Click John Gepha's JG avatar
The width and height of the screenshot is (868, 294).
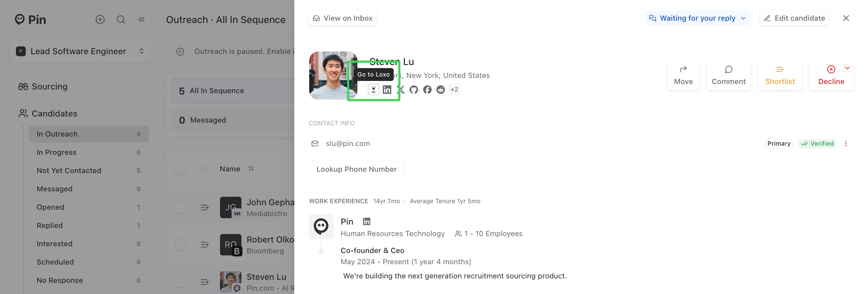(x=231, y=207)
